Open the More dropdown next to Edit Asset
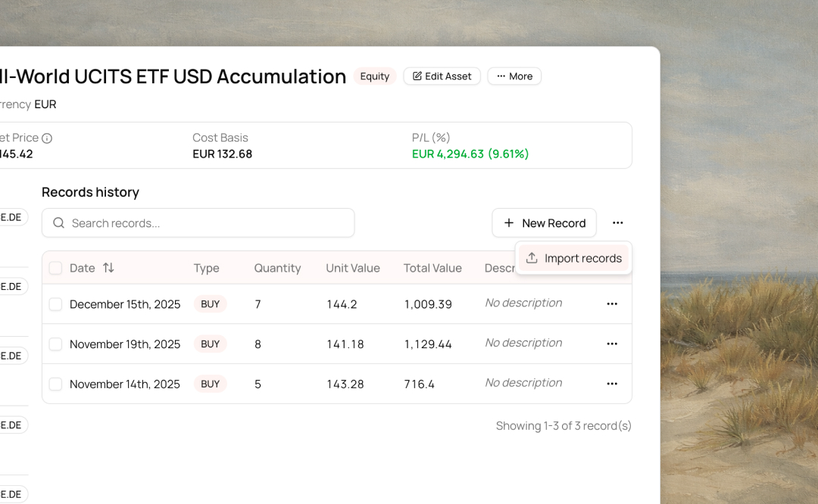 [514, 76]
